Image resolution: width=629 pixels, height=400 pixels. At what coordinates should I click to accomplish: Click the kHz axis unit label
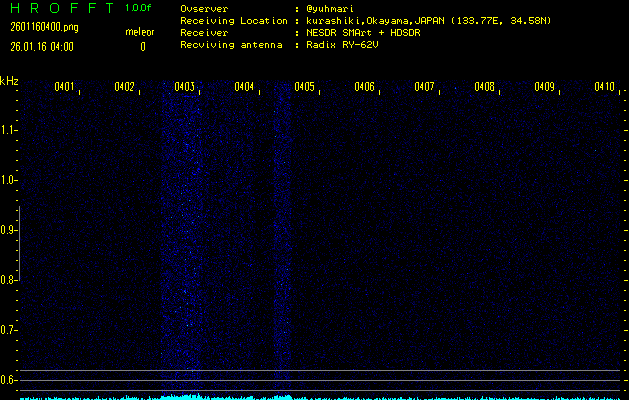tap(9, 81)
